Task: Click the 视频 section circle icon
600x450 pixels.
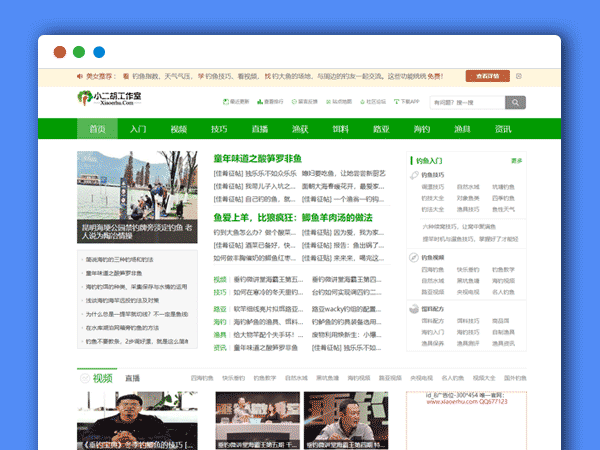Action: [85, 378]
